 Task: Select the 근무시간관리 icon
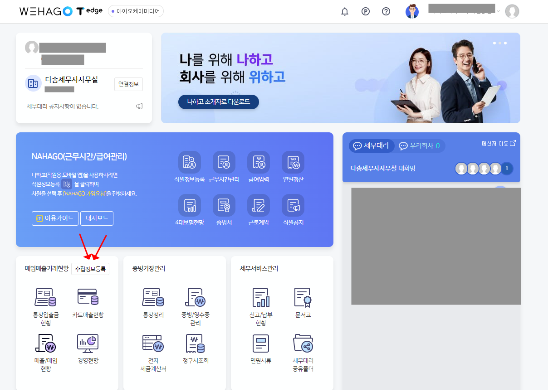[x=224, y=162]
